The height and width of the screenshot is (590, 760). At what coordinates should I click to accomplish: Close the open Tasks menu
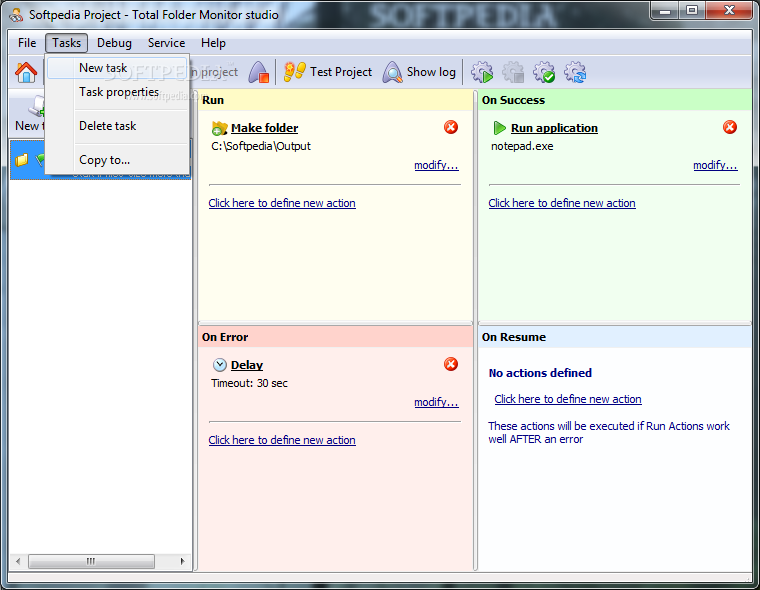[x=66, y=43]
